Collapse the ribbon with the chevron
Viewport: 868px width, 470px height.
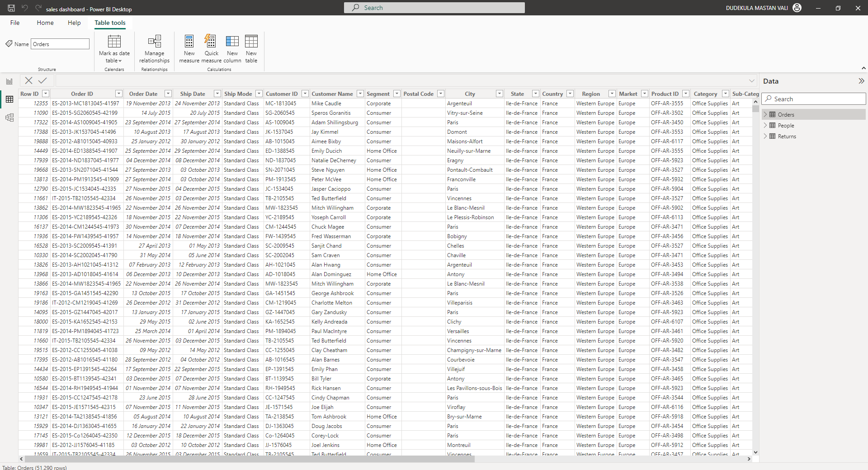[863, 68]
